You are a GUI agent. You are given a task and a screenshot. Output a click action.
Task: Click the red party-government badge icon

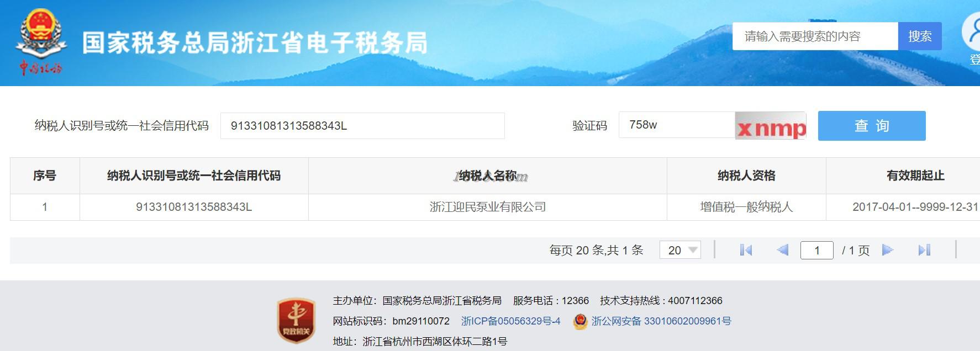click(x=296, y=321)
